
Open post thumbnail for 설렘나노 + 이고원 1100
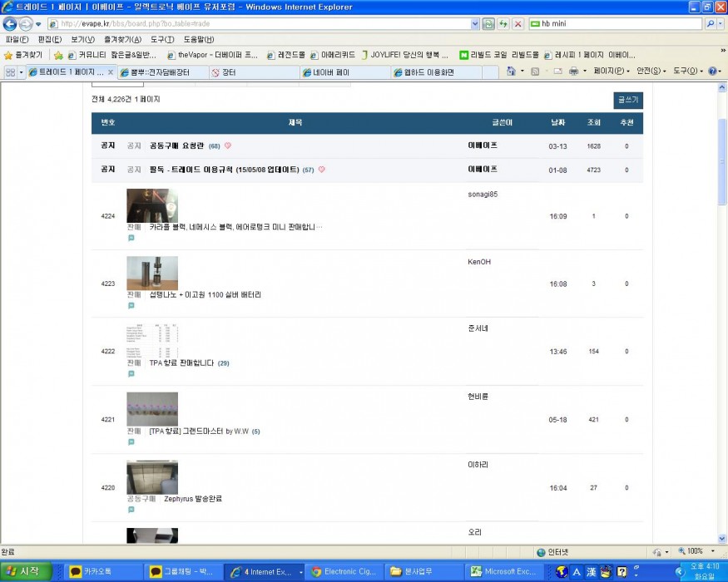point(151,273)
